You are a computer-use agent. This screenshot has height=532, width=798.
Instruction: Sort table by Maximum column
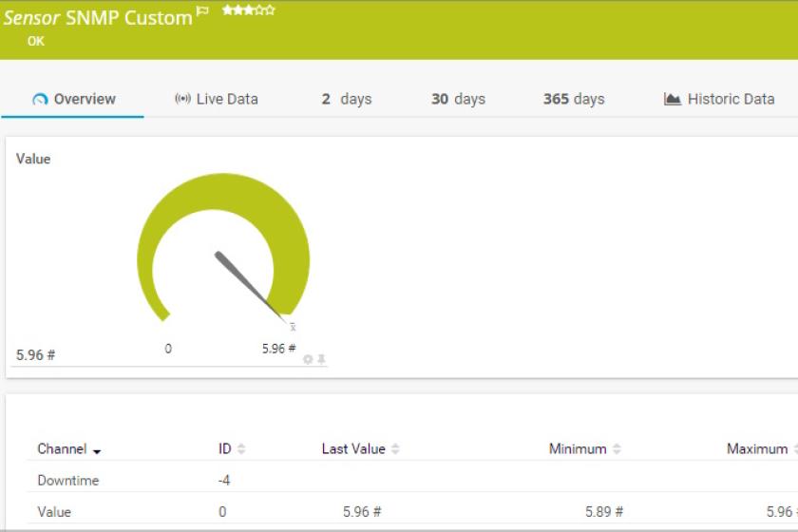(760, 449)
